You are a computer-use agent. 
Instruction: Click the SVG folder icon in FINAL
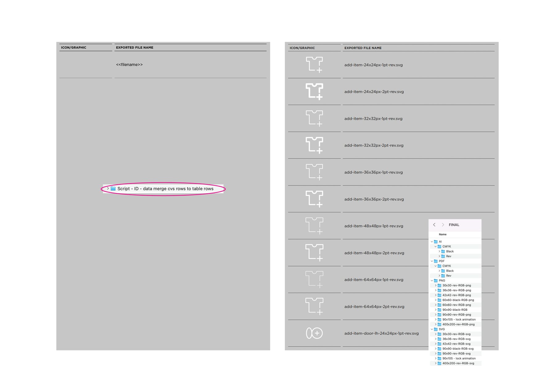tap(436, 329)
